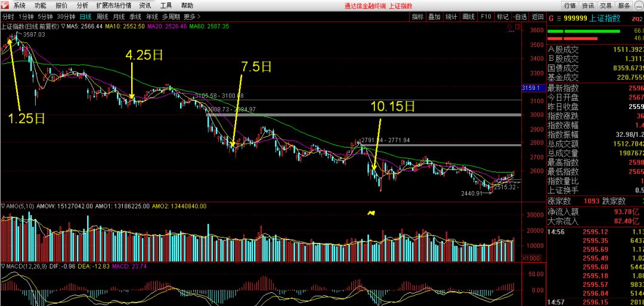Click the MACD(12,26,9) indicator label
Viewport: 644px width, 306px height.
click(27, 266)
